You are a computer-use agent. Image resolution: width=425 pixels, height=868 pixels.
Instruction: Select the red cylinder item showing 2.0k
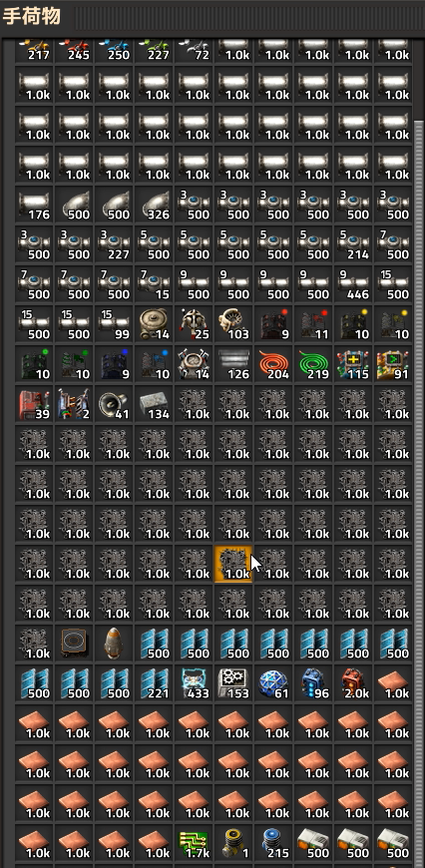click(x=353, y=682)
